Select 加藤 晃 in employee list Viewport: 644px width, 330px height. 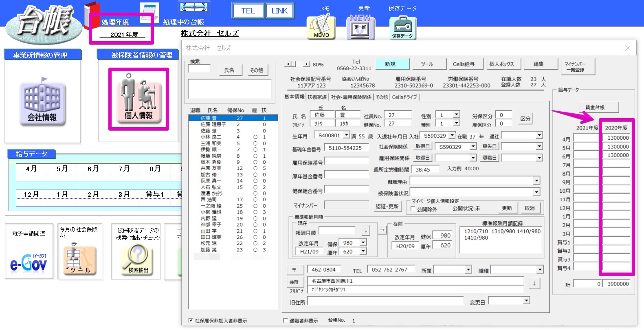[233, 250]
